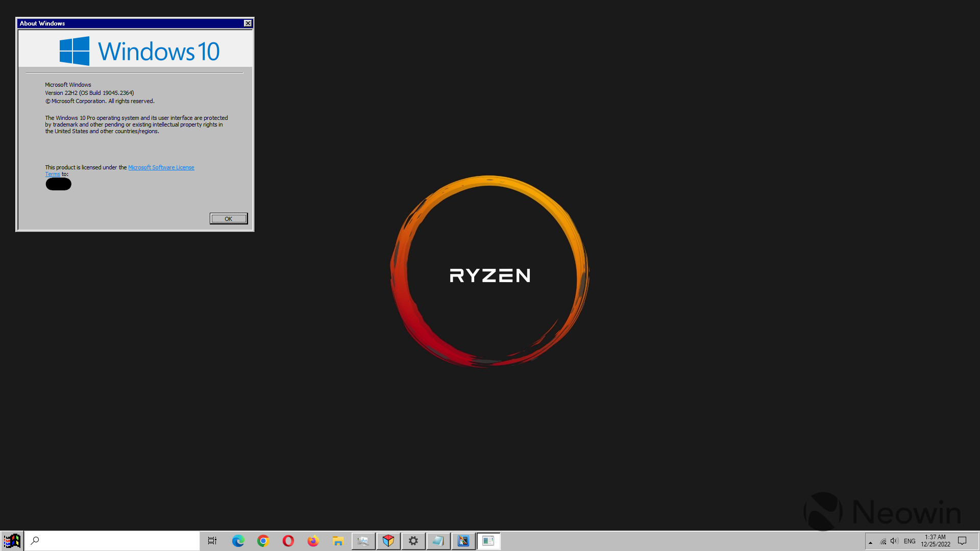
Task: Open the Wi-Fi network flyout
Action: [x=883, y=541]
